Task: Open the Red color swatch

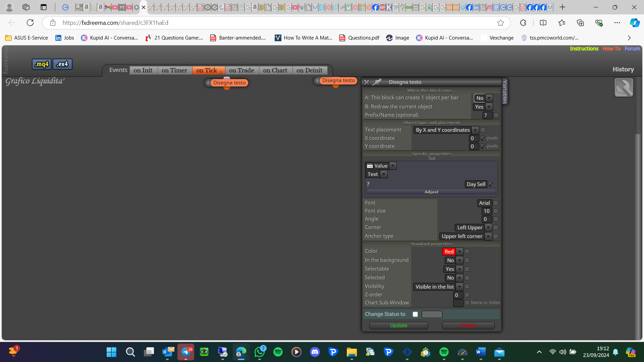Action: 449,251
